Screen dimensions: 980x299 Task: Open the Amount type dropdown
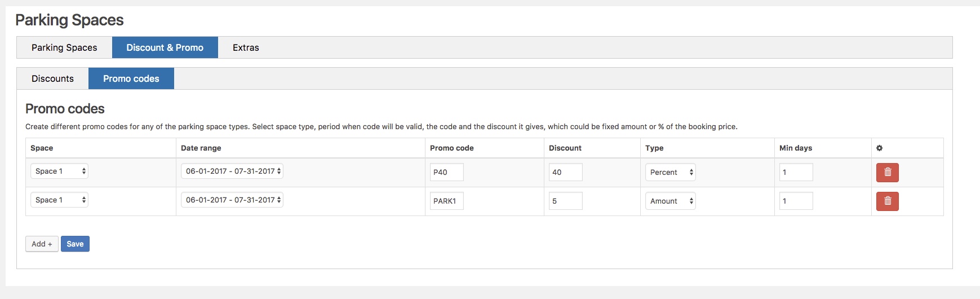pos(670,201)
